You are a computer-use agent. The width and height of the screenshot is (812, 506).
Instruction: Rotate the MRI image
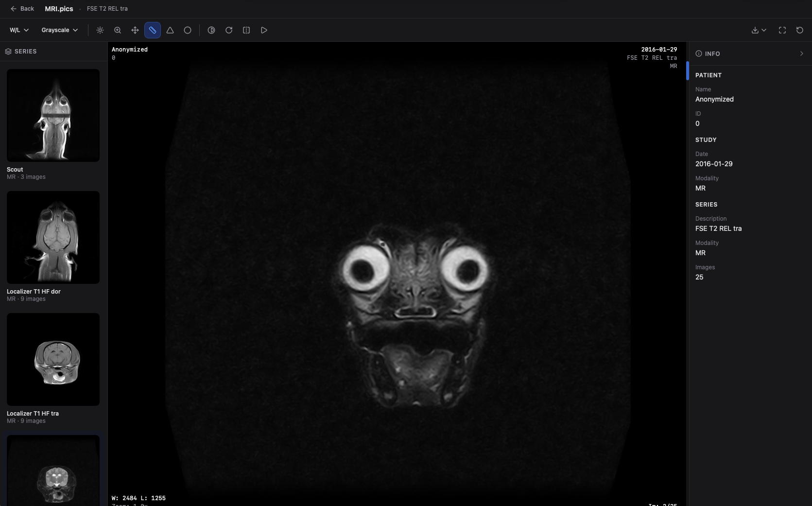[229, 30]
